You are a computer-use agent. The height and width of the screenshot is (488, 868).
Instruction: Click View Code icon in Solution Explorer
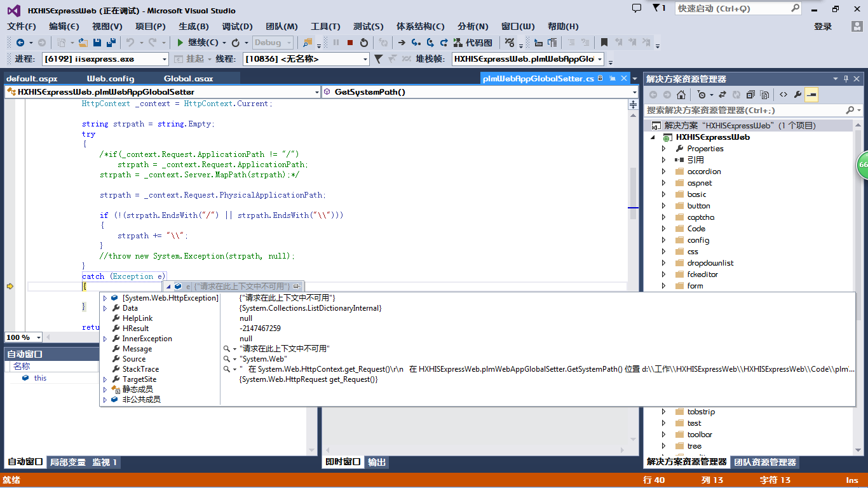click(783, 95)
